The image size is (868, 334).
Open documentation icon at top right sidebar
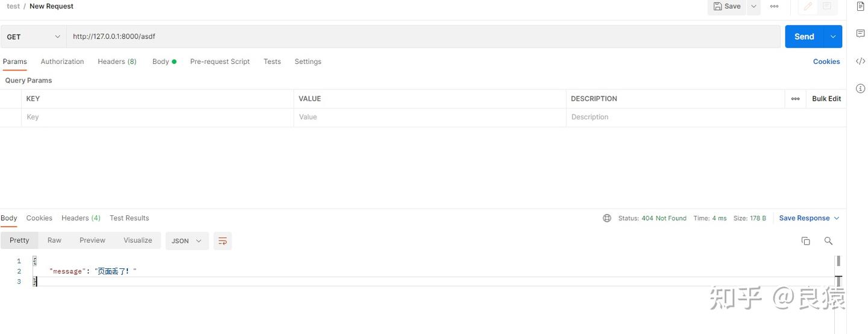pyautogui.click(x=860, y=6)
